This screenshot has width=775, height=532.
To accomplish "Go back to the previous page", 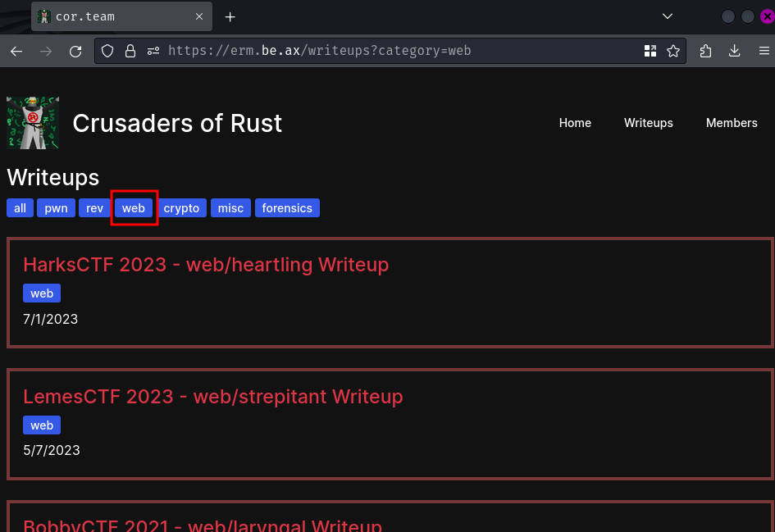I will pos(16,51).
